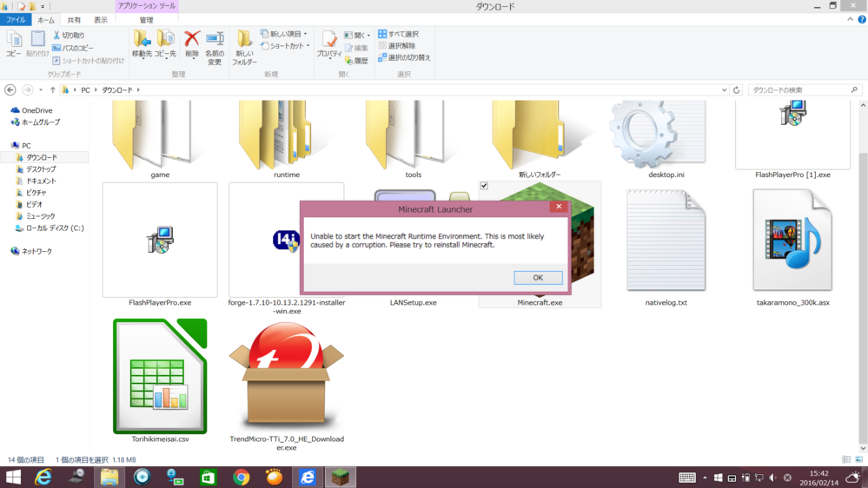Click Select all (すべて選択)
This screenshot has height=488, width=868.
coord(399,34)
